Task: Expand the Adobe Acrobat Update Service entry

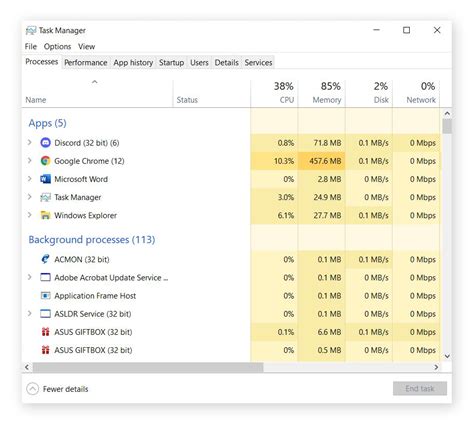Action: tap(30, 277)
